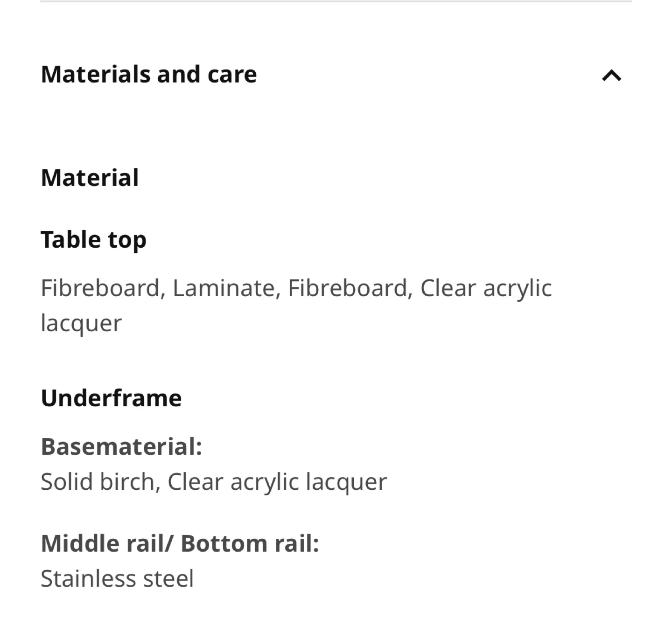Click the "Solid birch" text

click(98, 481)
